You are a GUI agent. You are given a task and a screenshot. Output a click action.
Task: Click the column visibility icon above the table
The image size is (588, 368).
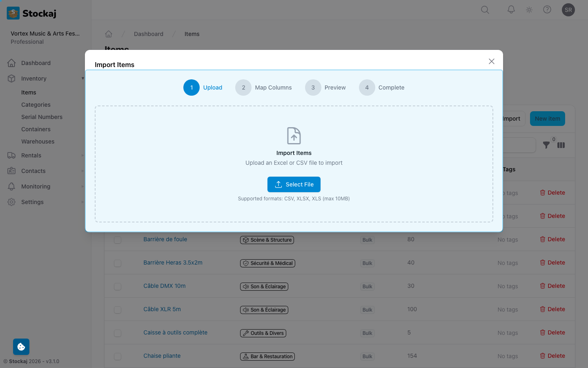point(561,145)
